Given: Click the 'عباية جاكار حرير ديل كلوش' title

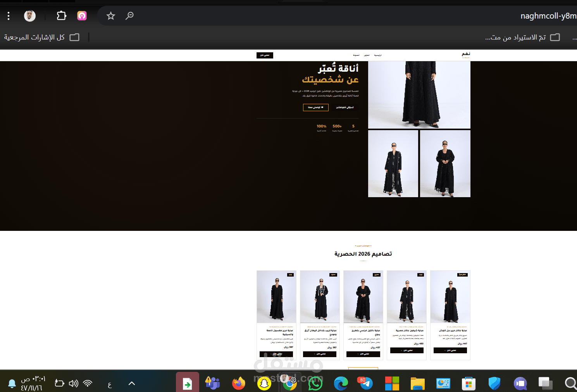Looking at the screenshot, I should (x=453, y=330).
